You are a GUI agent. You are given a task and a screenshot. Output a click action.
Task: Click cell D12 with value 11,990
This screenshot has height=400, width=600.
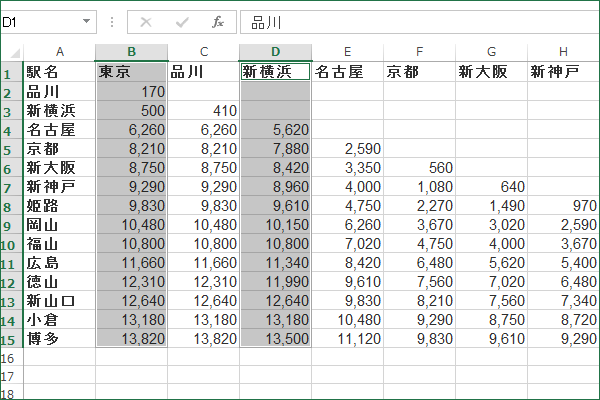coord(276,281)
